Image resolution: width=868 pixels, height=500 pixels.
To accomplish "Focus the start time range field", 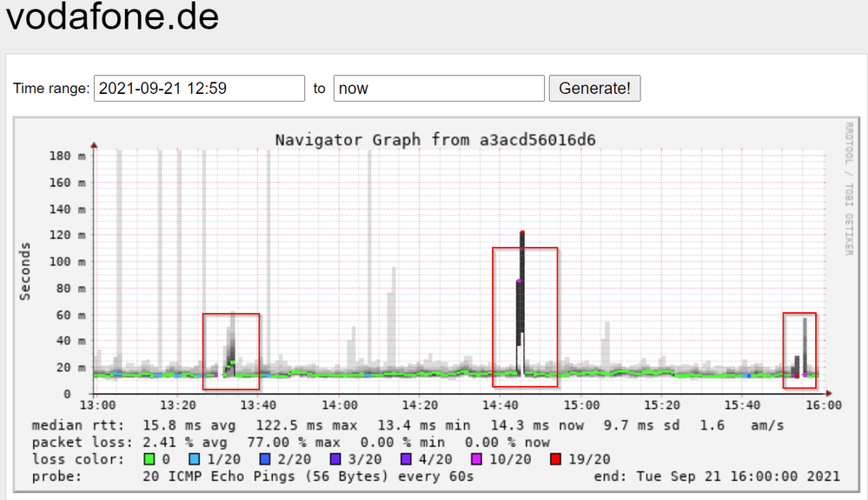I will [x=199, y=89].
